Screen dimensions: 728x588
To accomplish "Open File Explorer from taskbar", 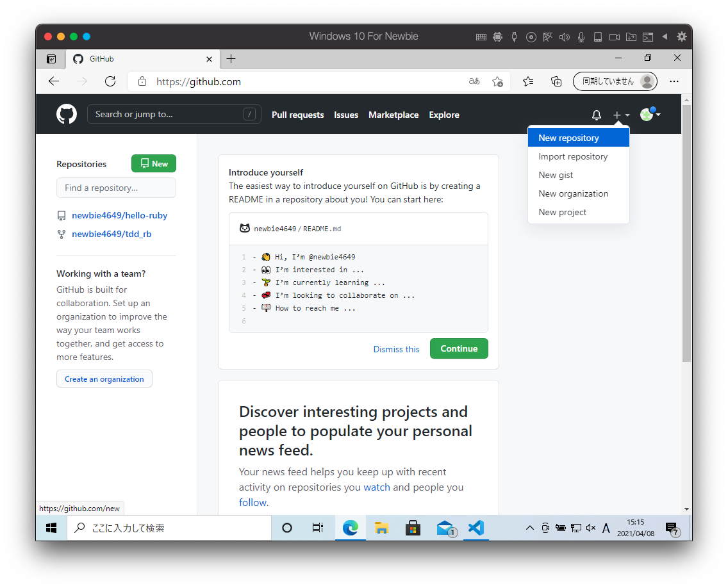I will 382,528.
